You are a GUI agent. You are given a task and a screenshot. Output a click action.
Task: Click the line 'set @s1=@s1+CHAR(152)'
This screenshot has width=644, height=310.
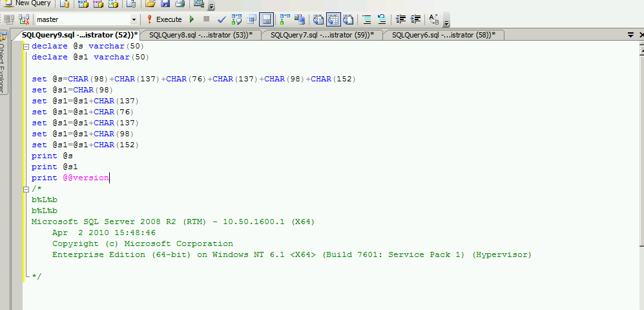[85, 145]
